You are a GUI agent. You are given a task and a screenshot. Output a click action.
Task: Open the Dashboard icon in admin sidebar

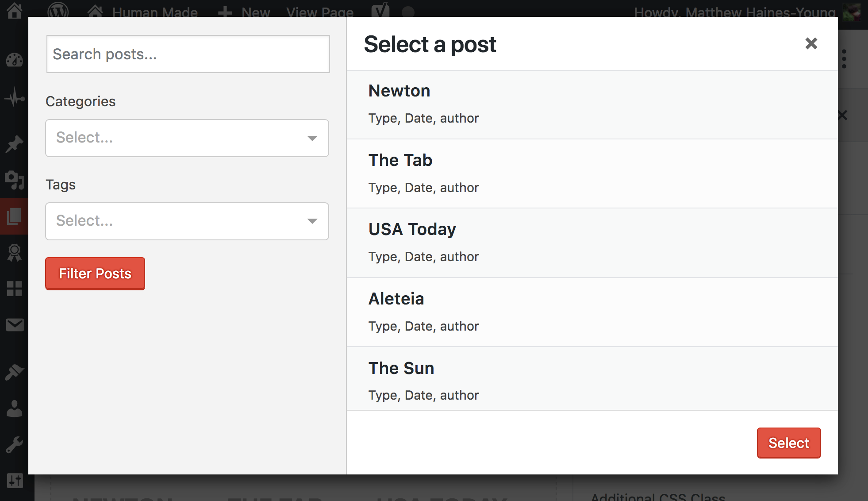click(14, 60)
